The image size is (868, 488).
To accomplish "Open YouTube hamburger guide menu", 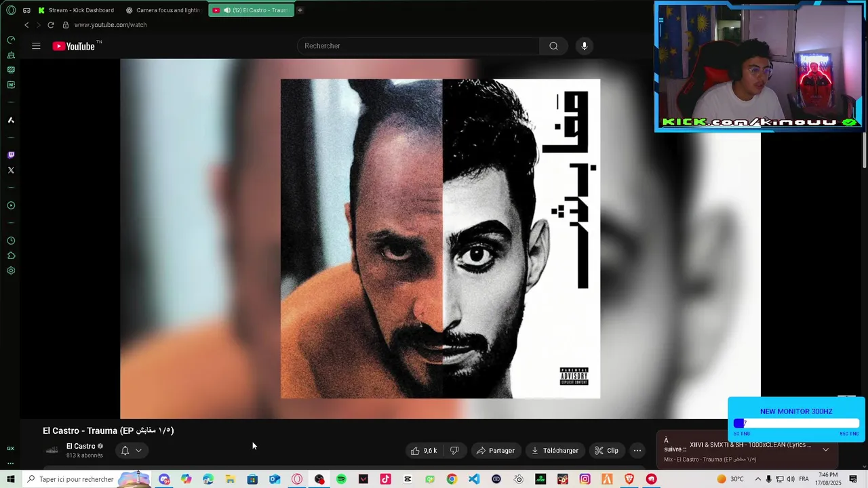I will coord(36,46).
